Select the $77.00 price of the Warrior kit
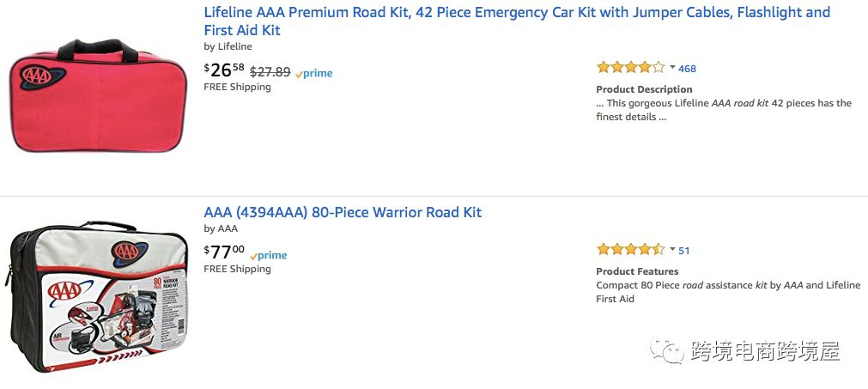868x389 pixels. 223,252
